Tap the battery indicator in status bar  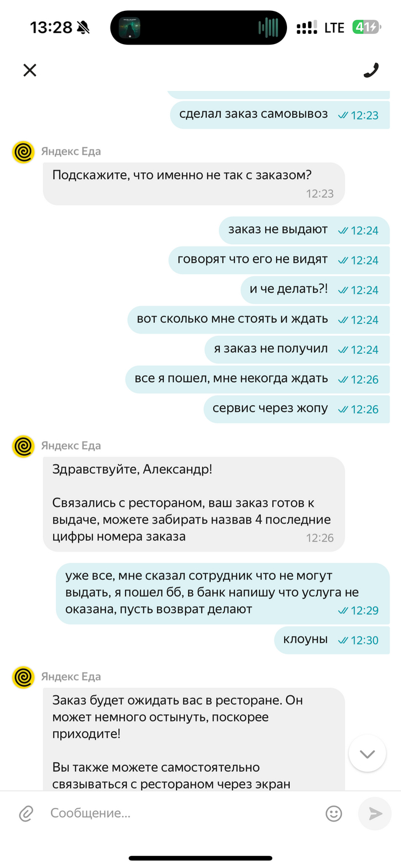tap(366, 27)
